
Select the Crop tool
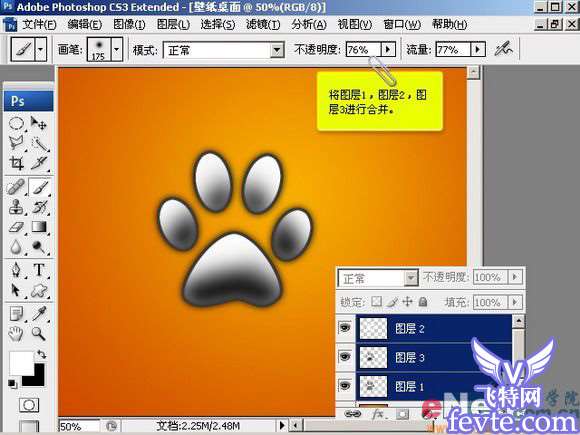point(16,162)
